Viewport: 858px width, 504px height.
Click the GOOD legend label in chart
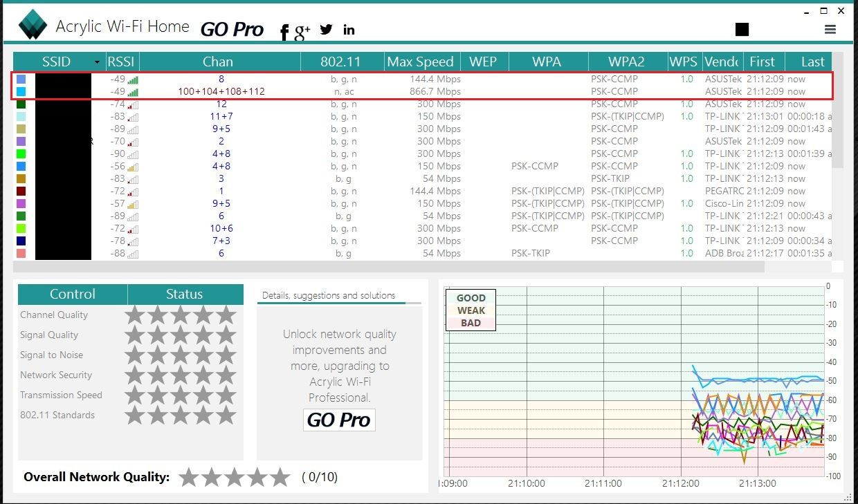[x=471, y=298]
